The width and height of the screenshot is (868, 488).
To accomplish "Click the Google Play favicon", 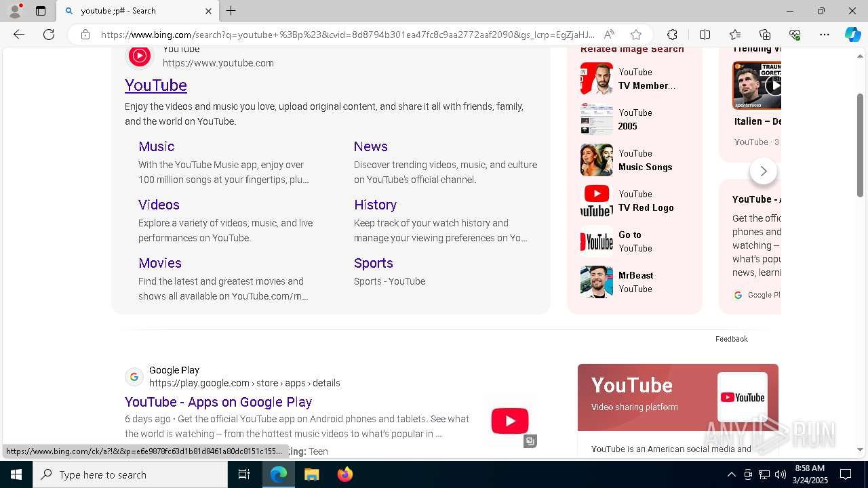I will 134,377.
